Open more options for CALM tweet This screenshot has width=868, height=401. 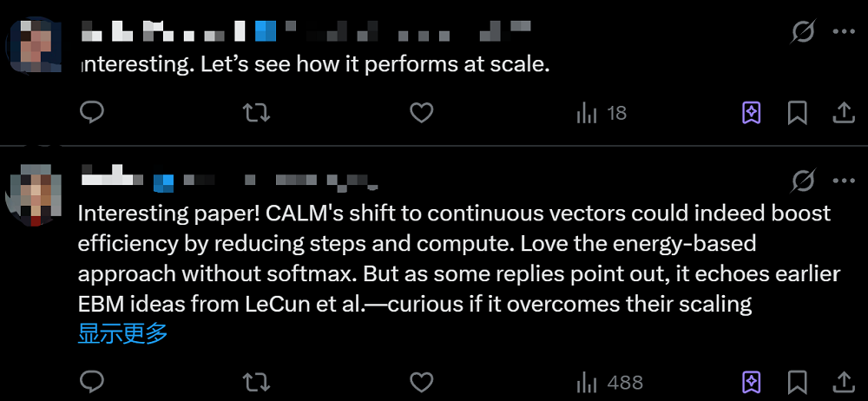tap(844, 180)
